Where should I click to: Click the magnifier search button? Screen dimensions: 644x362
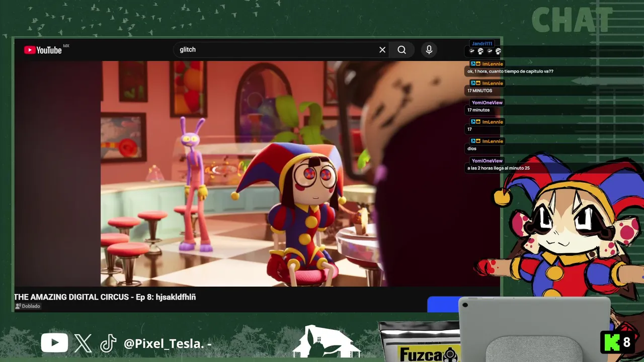pyautogui.click(x=401, y=50)
